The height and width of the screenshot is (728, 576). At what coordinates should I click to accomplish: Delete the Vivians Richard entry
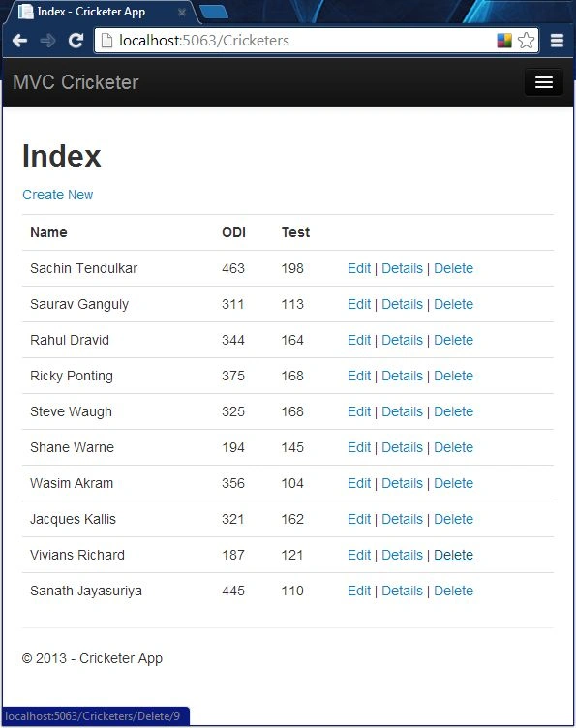tap(453, 555)
